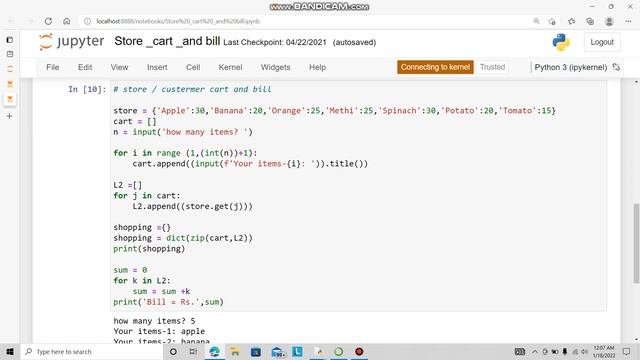Open browser Collections icon
This screenshot has height=360, width=640.
click(x=590, y=21)
